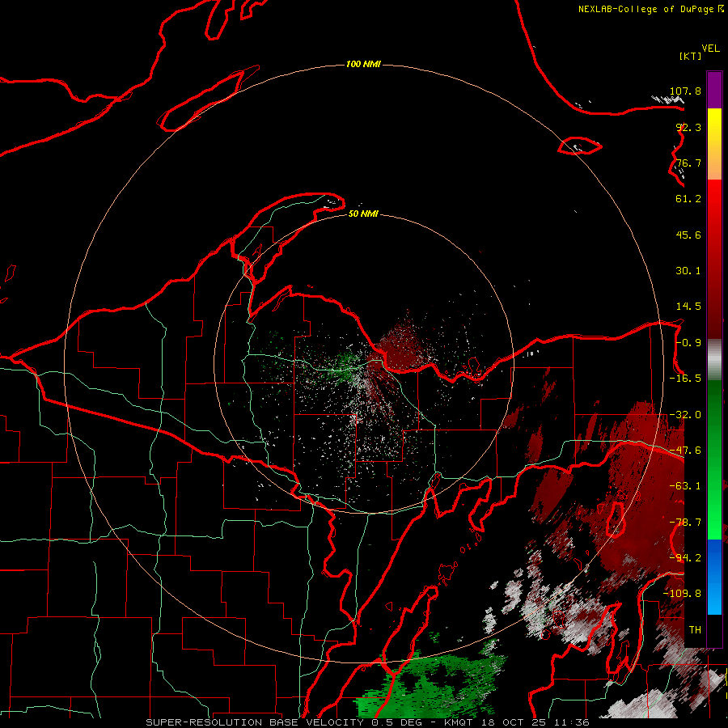The width and height of the screenshot is (728, 728).
Task: Click the -63.1 legend value
Action: click(685, 486)
